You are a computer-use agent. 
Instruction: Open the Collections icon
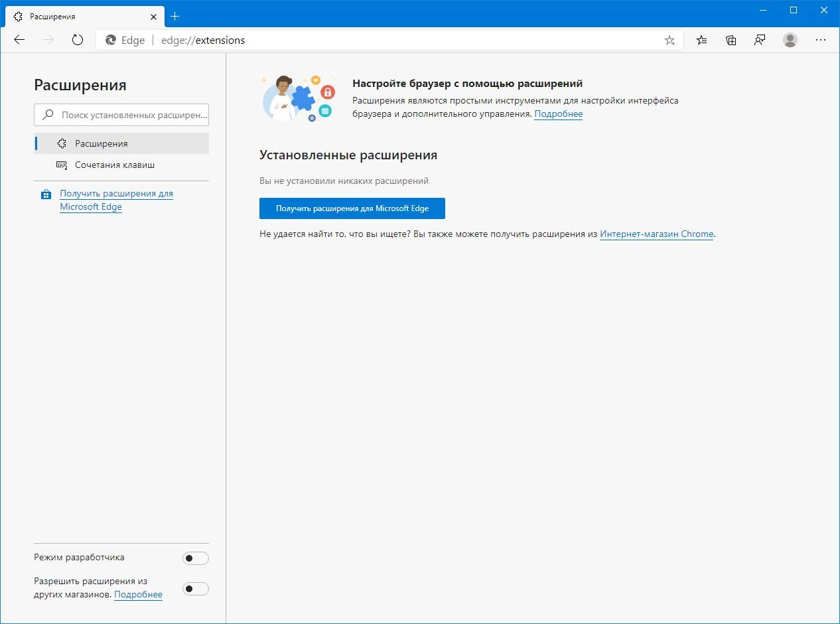click(731, 40)
